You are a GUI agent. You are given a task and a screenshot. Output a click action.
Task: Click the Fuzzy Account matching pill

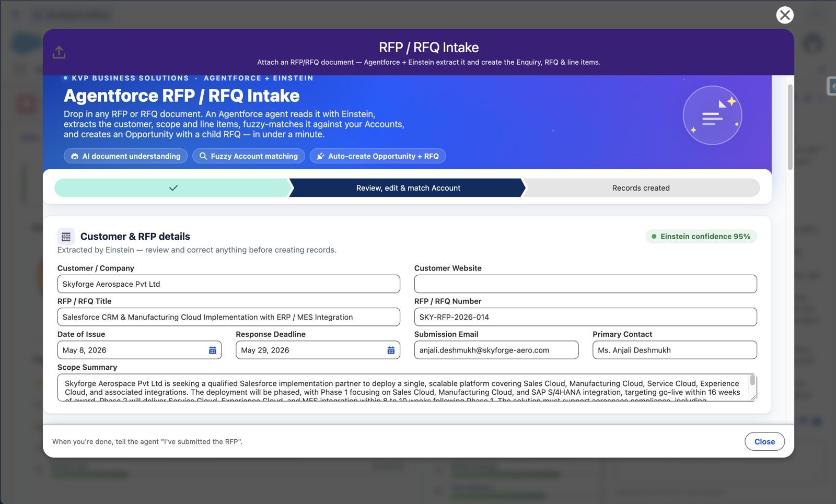point(249,156)
